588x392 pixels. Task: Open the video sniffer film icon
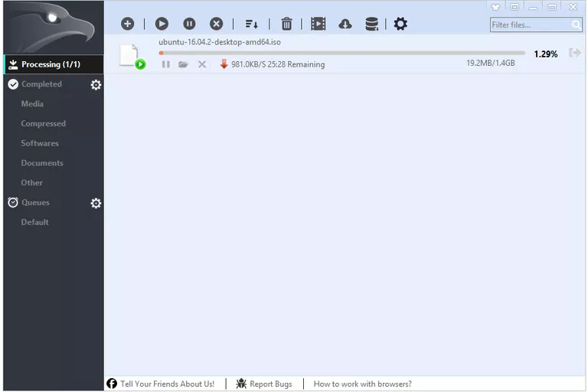[x=318, y=24]
